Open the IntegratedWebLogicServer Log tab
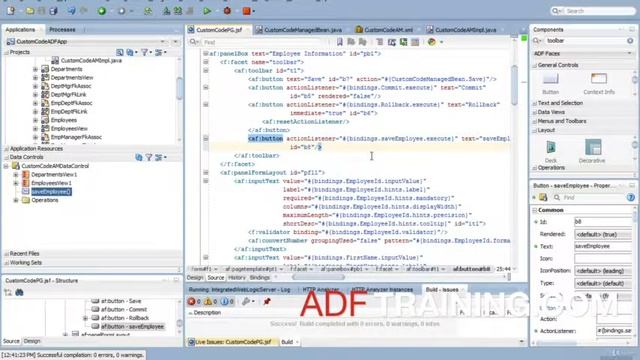 tap(239, 290)
